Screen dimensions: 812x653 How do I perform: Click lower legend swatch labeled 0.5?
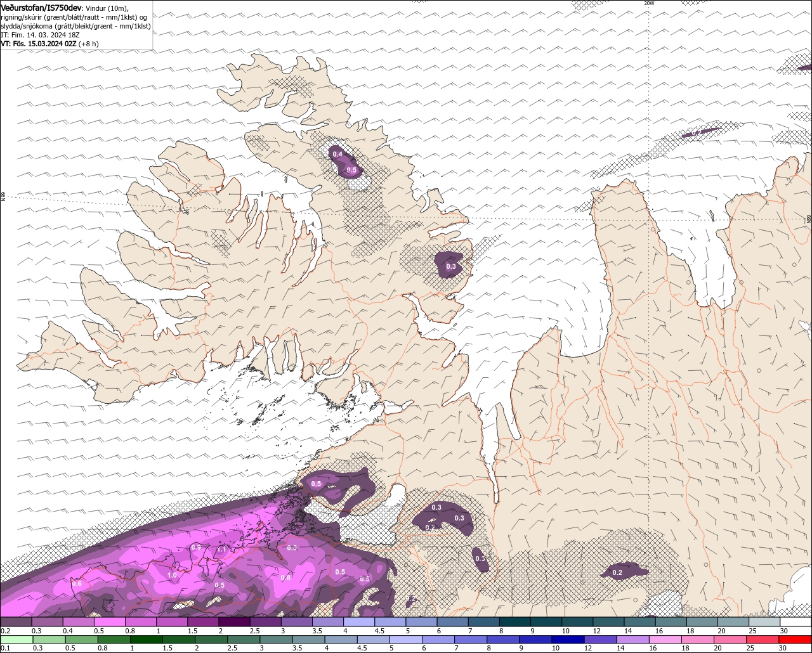point(81,639)
